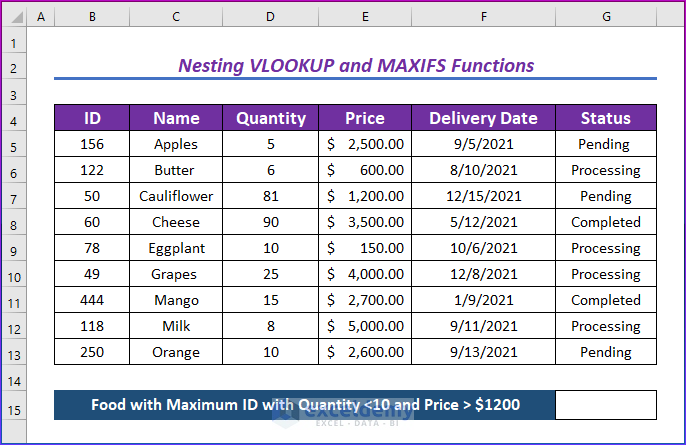Select the ID cell containing 444
The image size is (686, 445).
tap(92, 300)
